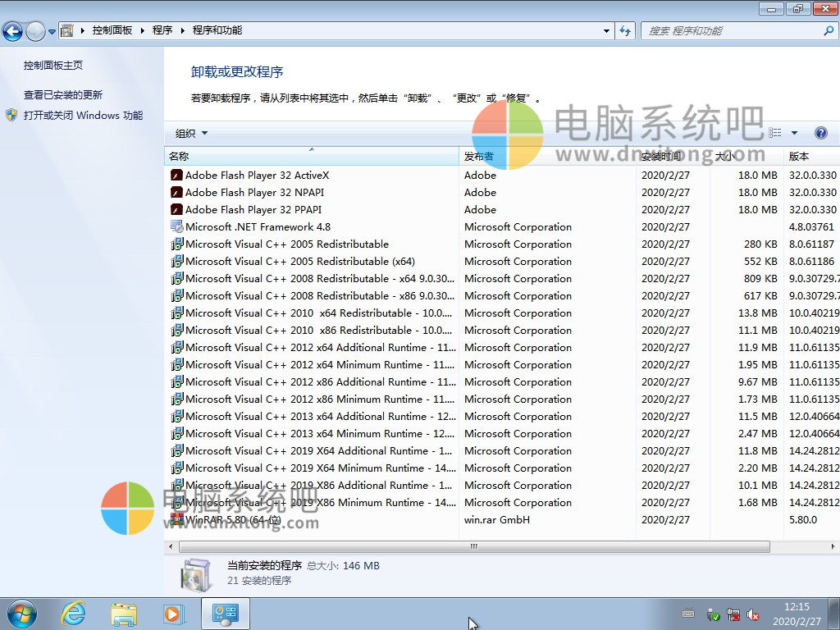Image resolution: width=840 pixels, height=630 pixels.
Task: Sort by the 名称 column header
Action: pos(311,156)
